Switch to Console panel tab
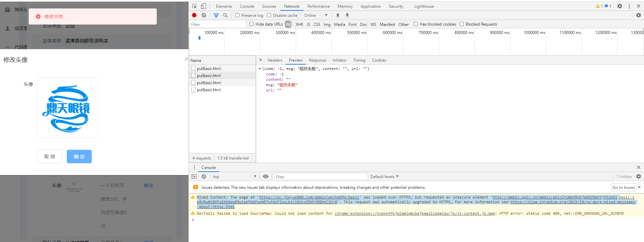The height and width of the screenshot is (242, 644). pos(247,6)
